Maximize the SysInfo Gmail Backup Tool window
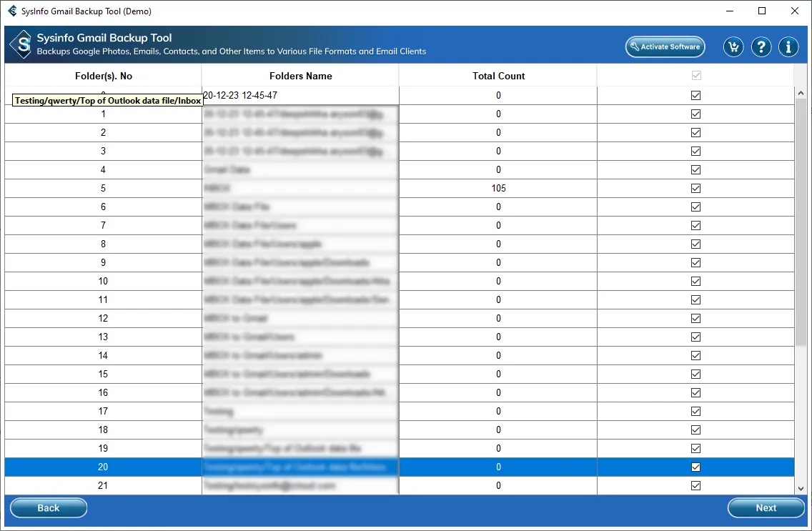The height and width of the screenshot is (531, 812). pos(762,11)
